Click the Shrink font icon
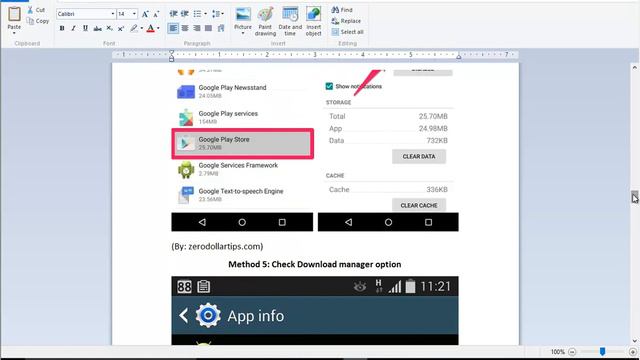640x360 pixels. (156, 14)
